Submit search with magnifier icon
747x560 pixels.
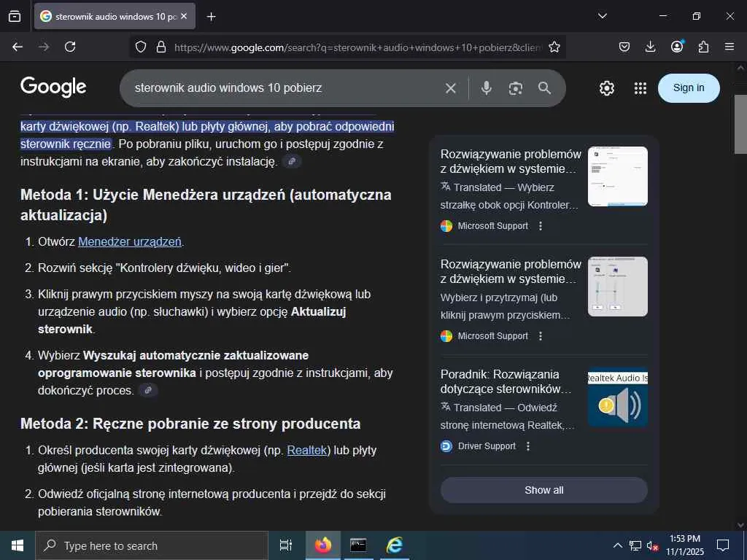point(544,88)
